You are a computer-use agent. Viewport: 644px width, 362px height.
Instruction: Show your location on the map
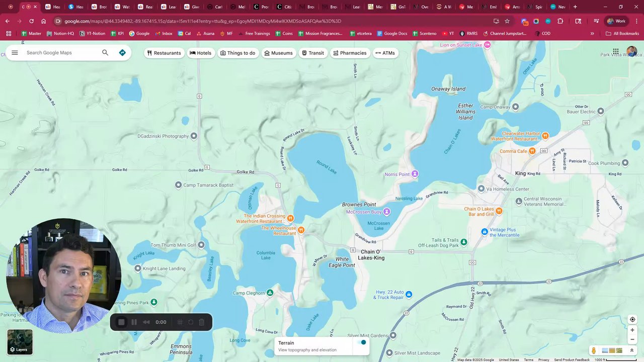632,319
